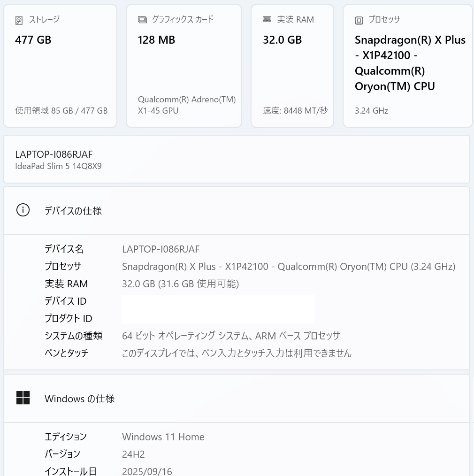Select the 128 MB graphics card value
The width and height of the screenshot is (474, 476).
coord(156,40)
